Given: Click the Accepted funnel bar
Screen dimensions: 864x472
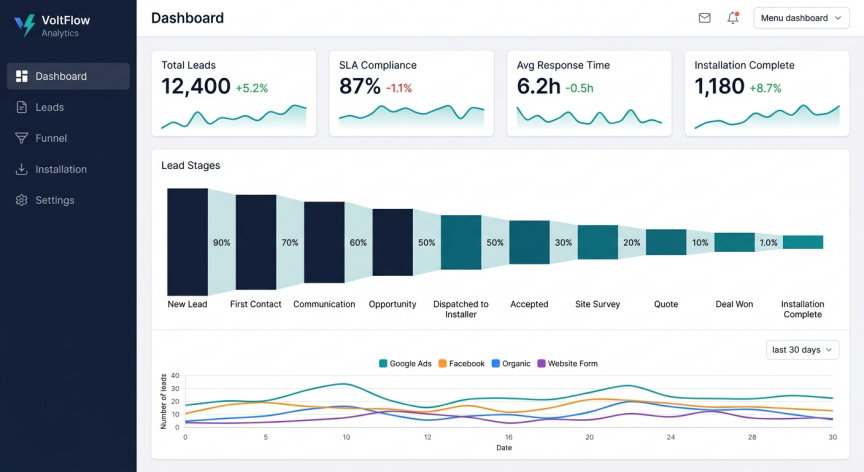Looking at the screenshot, I should [x=529, y=242].
